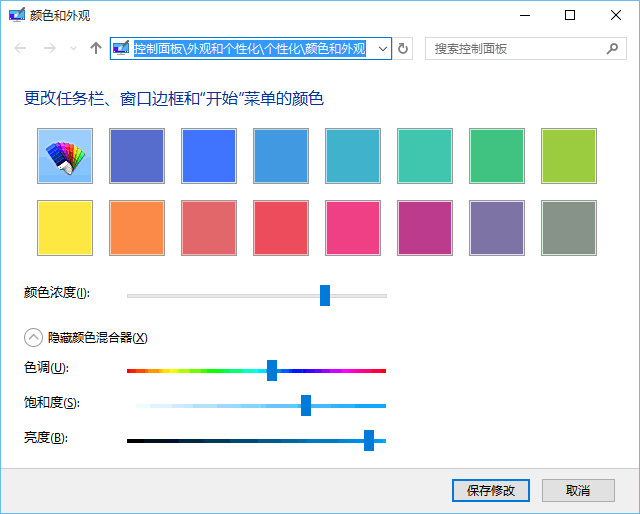Choose the orange color swatch
640x514 pixels.
137,228
